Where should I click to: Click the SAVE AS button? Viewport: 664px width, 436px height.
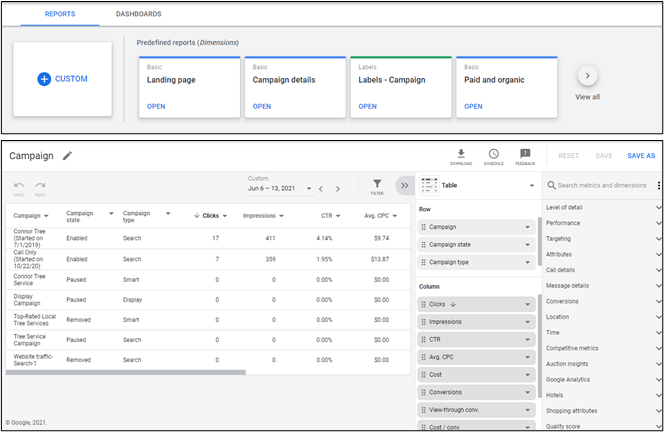click(x=641, y=156)
